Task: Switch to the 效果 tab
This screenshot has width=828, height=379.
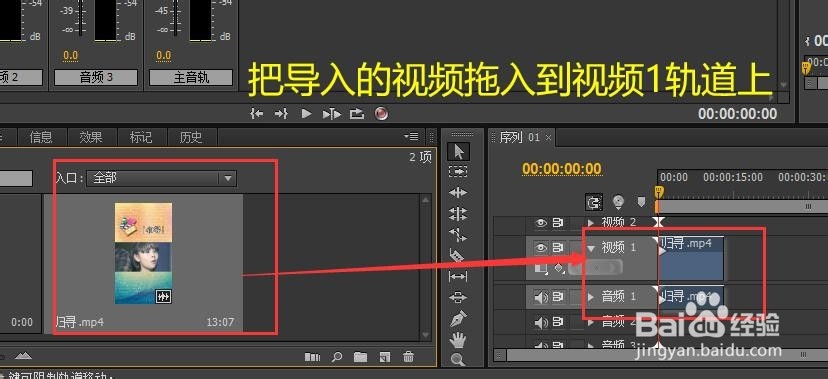Action: (x=91, y=138)
